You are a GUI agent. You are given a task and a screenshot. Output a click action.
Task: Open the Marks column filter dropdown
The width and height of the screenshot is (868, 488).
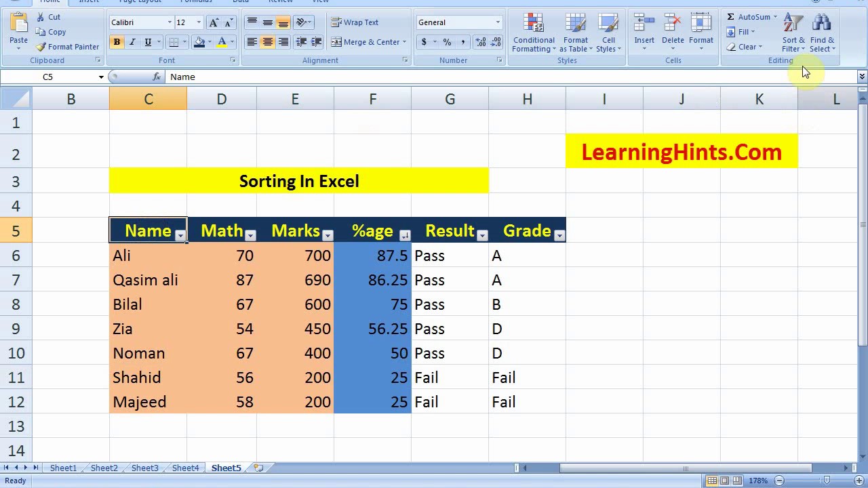[328, 235]
